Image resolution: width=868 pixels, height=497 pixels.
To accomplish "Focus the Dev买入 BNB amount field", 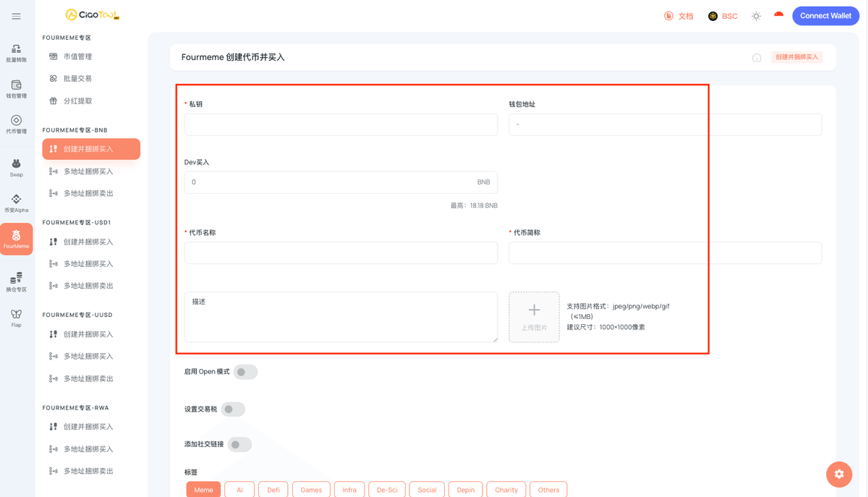I will 341,182.
